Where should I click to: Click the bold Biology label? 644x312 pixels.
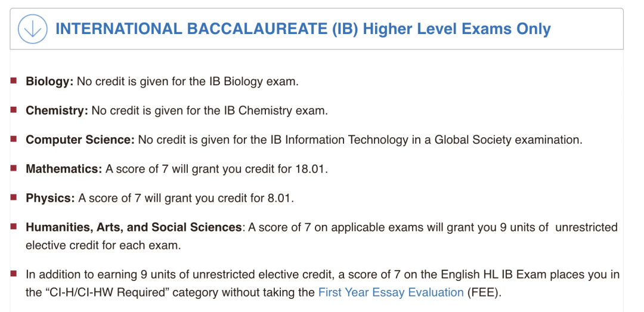[49, 81]
